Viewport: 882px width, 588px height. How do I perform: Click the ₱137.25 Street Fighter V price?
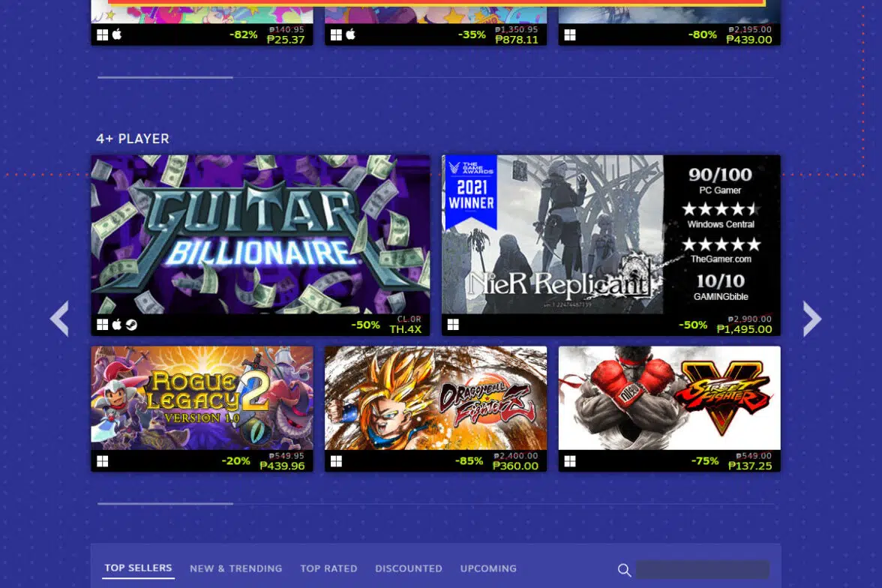pyautogui.click(x=750, y=466)
